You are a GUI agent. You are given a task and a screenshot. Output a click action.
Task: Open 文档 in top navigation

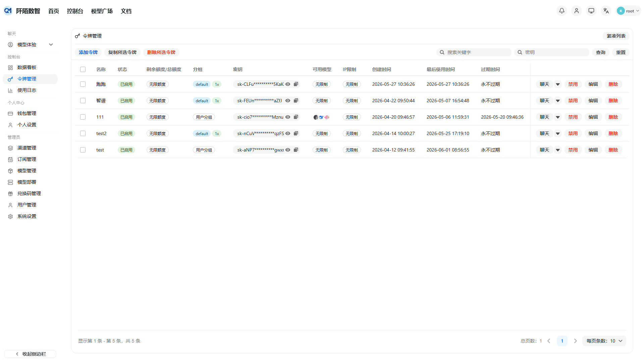click(126, 11)
